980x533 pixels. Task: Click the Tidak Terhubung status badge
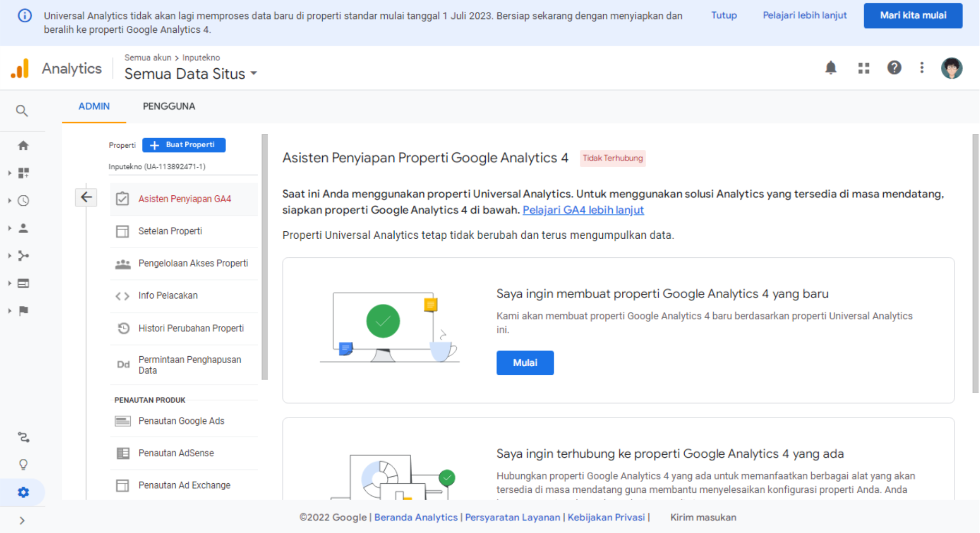[613, 158]
